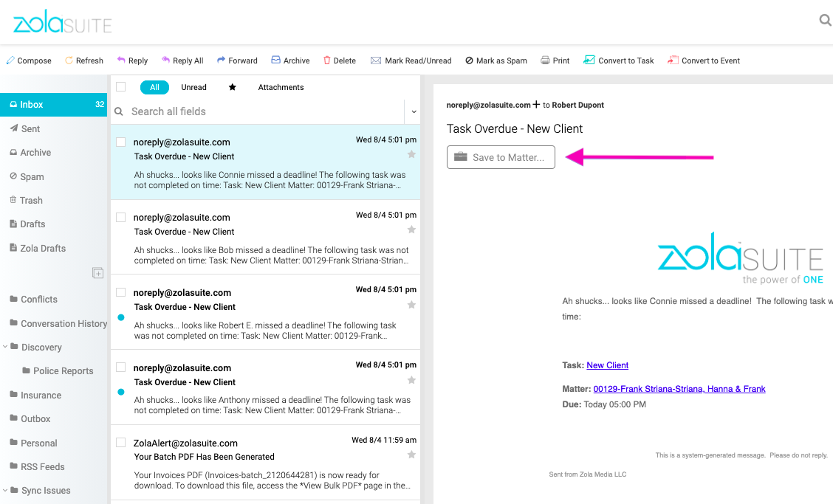Open the Your Batch PDF Has Been Generated email
The width and height of the screenshot is (833, 504).
265,463
